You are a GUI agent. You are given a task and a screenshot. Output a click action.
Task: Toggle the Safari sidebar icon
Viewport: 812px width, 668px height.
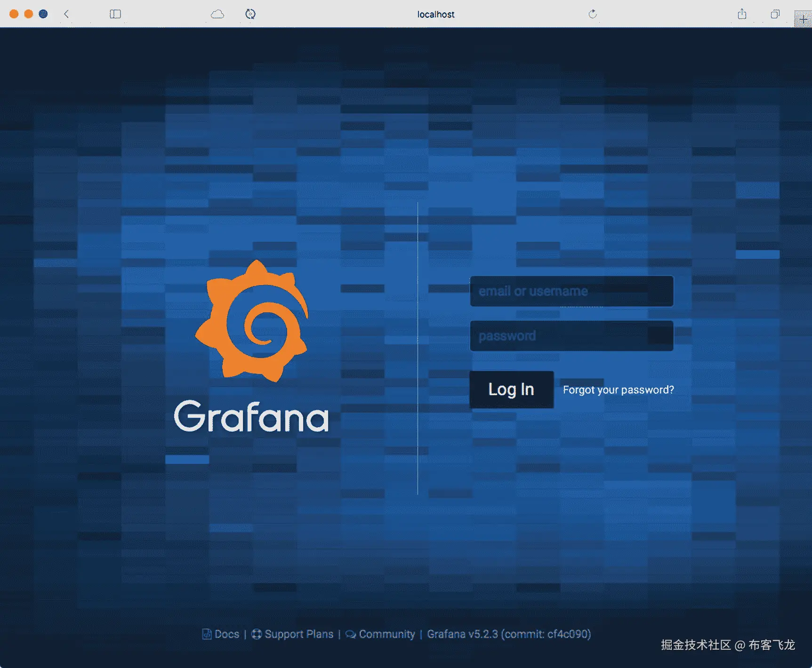tap(115, 14)
